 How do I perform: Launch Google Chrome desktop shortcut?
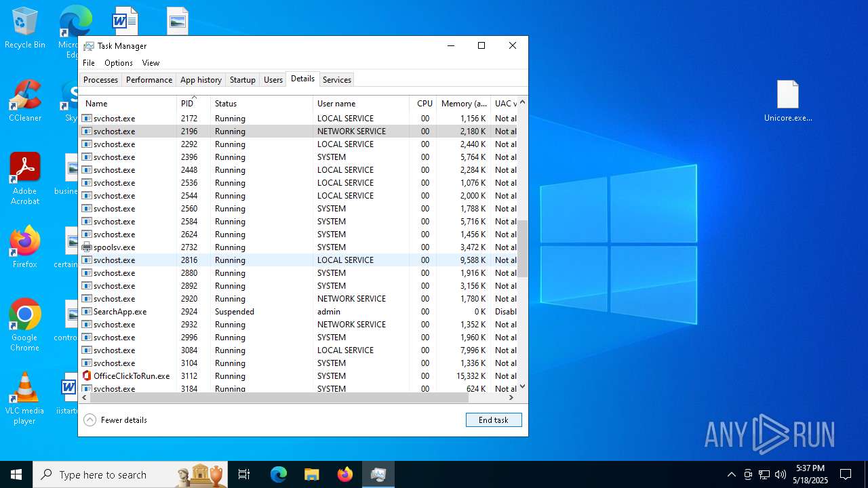pos(25,325)
